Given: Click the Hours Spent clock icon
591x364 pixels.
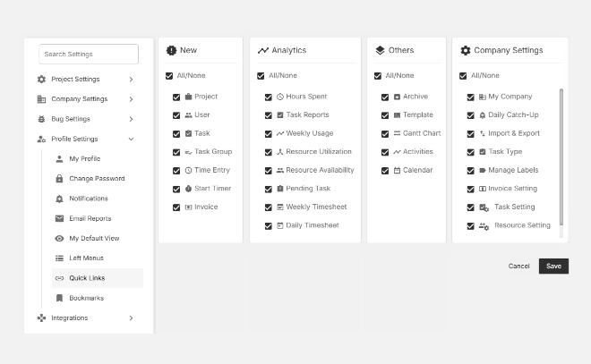Looking at the screenshot, I should point(280,97).
